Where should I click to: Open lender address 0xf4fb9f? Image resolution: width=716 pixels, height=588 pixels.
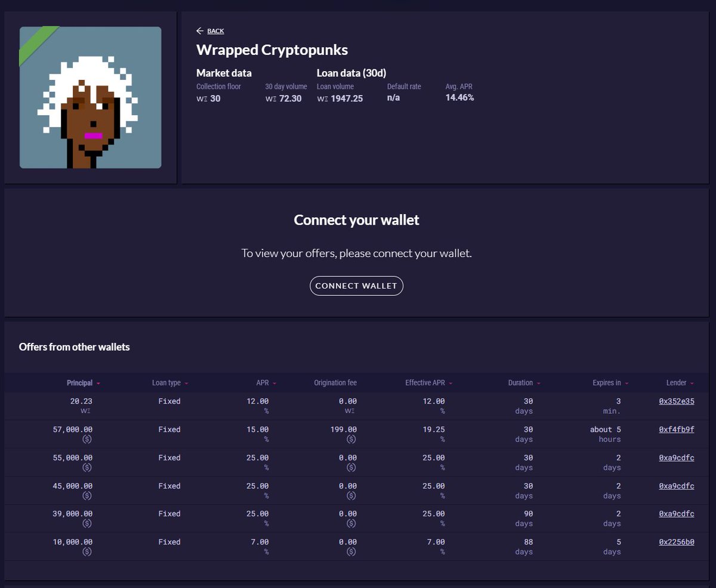(x=677, y=429)
